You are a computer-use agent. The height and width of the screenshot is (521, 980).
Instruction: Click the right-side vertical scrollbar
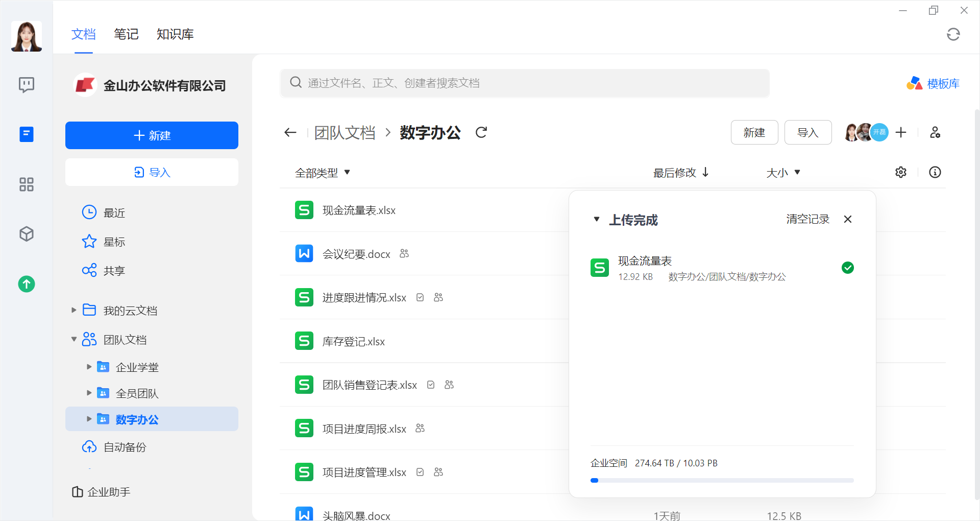click(977, 304)
